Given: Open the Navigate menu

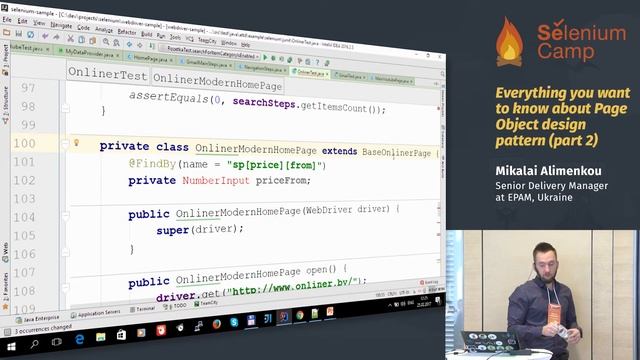Looking at the screenshot, I should pos(61,25).
